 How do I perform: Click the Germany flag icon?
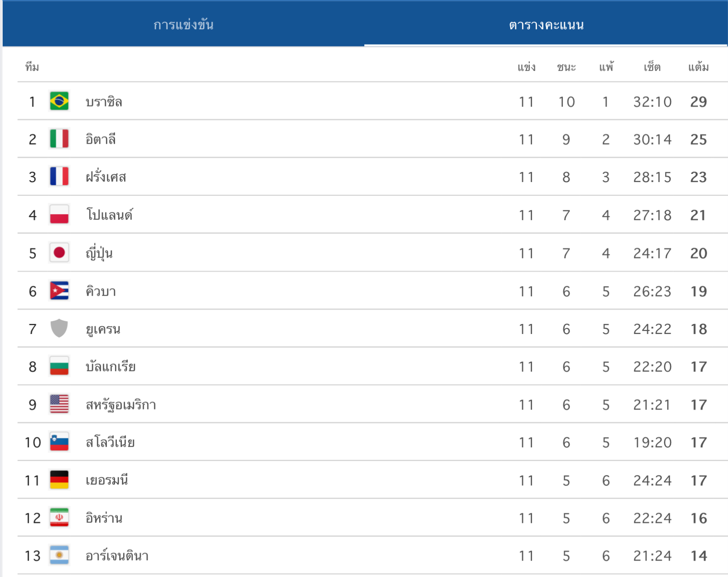(59, 480)
